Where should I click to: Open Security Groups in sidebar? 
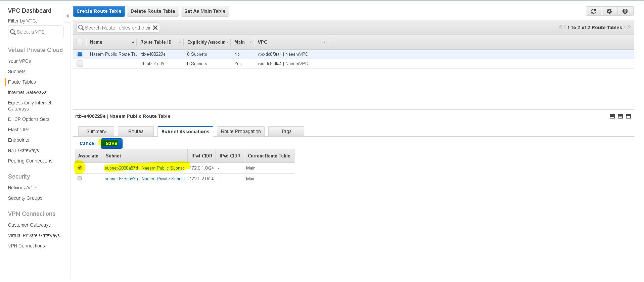point(25,198)
